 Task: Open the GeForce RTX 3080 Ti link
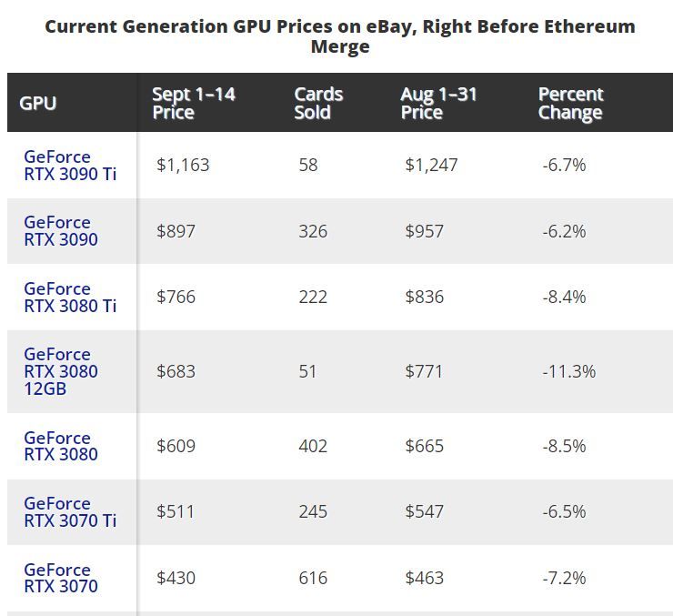click(70, 297)
